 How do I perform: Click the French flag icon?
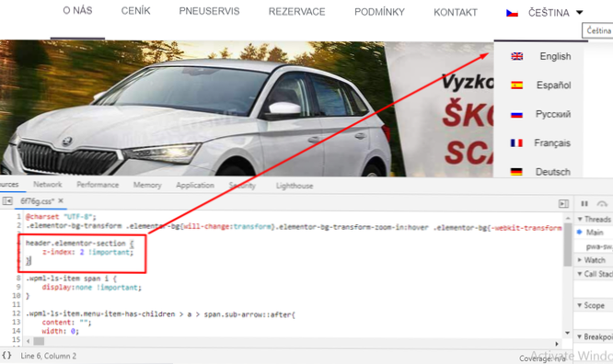[x=516, y=143]
